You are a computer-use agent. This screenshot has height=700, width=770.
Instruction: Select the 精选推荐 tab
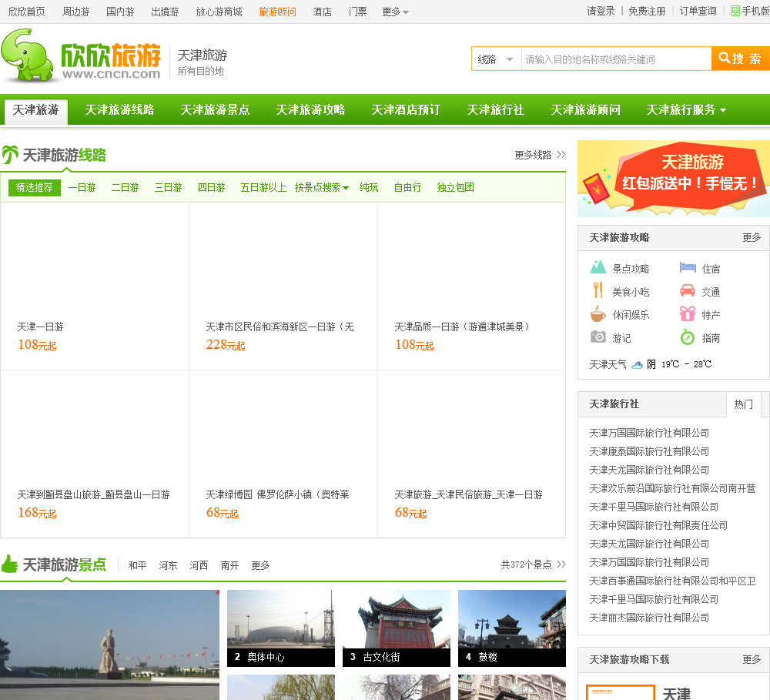[35, 188]
